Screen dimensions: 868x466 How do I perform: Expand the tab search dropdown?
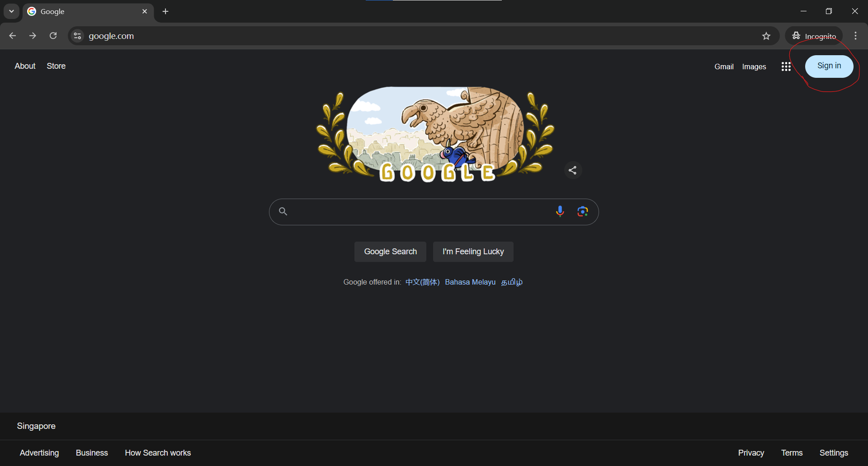click(x=11, y=11)
